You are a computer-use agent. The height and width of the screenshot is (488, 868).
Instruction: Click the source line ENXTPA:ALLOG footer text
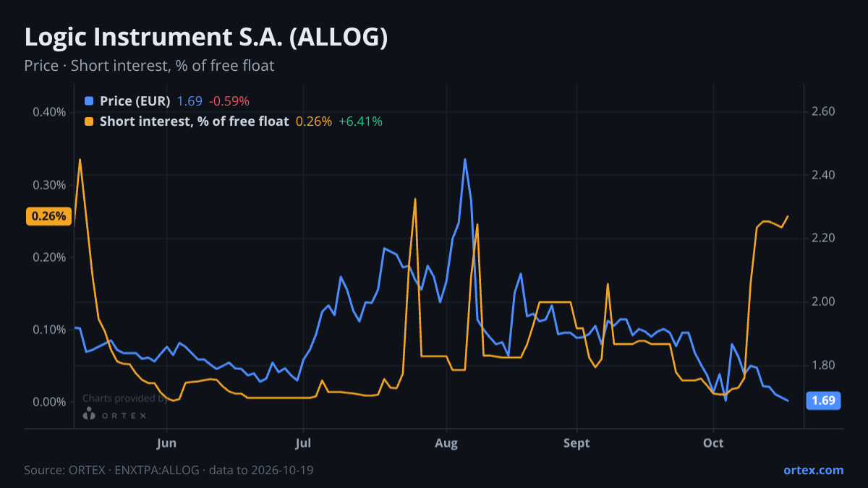pos(169,470)
